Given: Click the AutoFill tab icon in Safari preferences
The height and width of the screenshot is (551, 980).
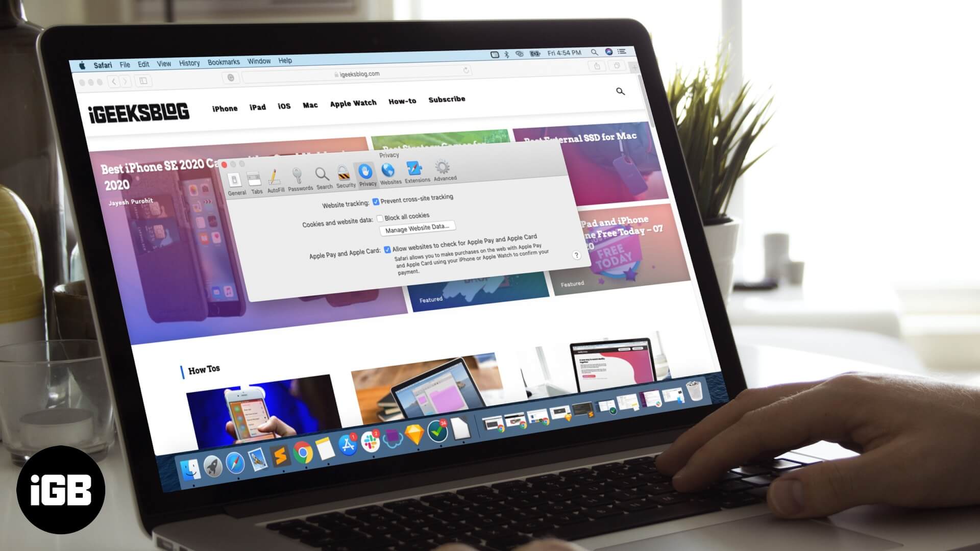Looking at the screenshot, I should pos(274,176).
